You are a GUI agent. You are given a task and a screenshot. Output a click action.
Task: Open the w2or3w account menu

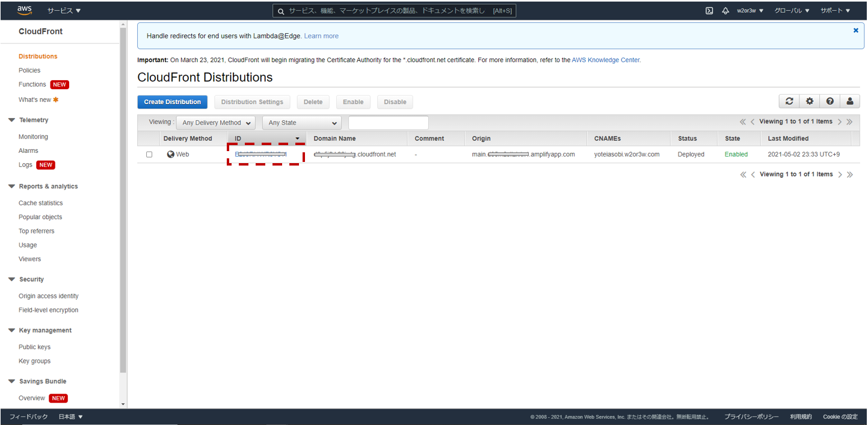coord(750,11)
